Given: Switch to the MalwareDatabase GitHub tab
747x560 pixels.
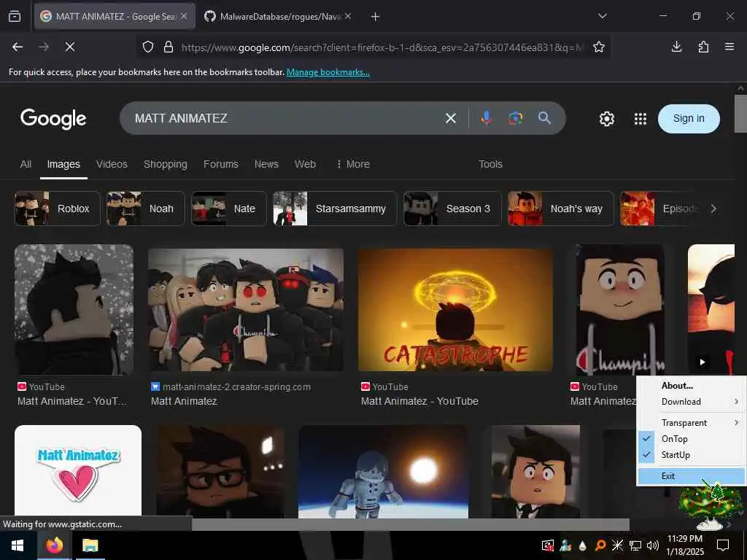Looking at the screenshot, I should [278, 17].
